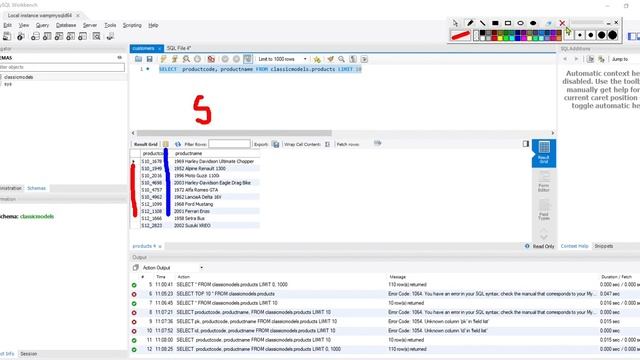Open the 'Limit to 1000 rows' dropdown
Viewport: 640px width, 360px height.
tap(282, 59)
